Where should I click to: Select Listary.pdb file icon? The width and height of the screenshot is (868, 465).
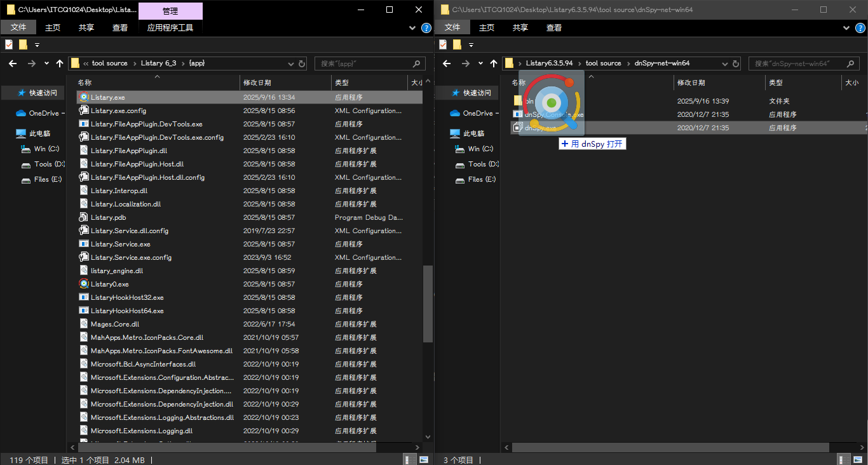[x=83, y=217]
